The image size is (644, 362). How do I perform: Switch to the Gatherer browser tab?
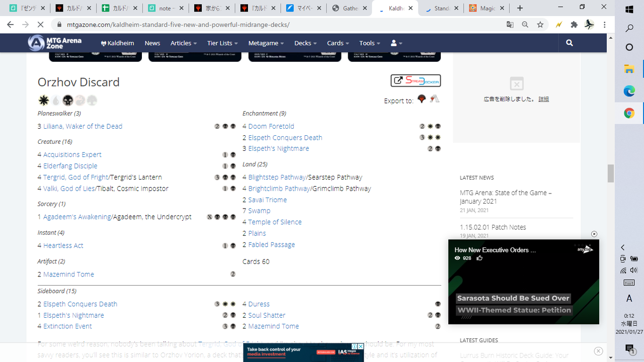349,8
